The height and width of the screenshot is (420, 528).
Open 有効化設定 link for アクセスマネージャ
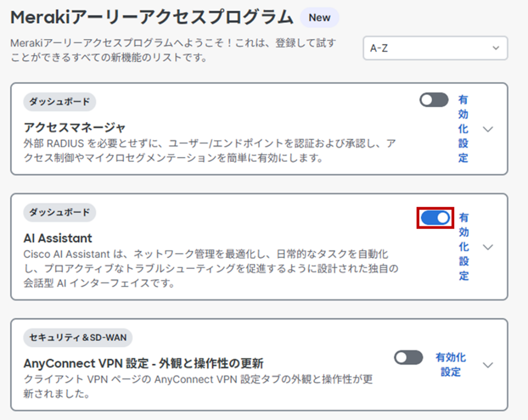(463, 129)
